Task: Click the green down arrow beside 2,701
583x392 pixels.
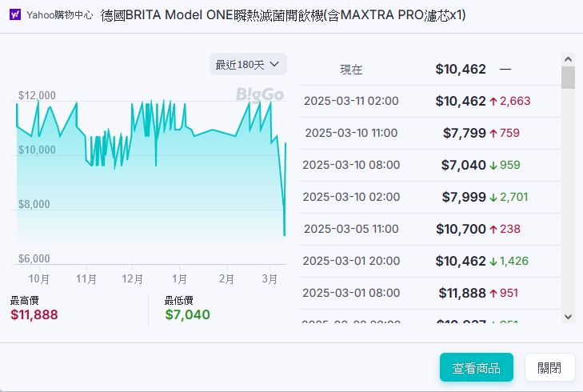Action: tap(493, 198)
